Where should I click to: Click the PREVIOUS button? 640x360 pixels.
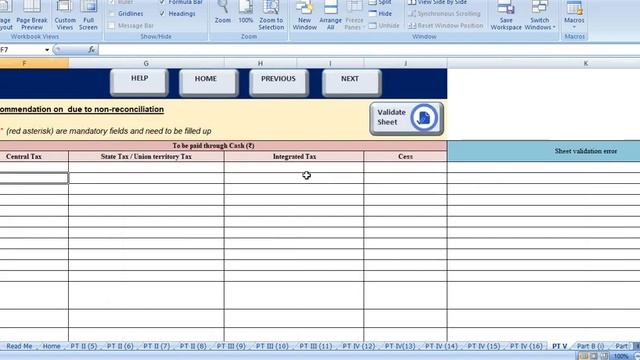[279, 82]
